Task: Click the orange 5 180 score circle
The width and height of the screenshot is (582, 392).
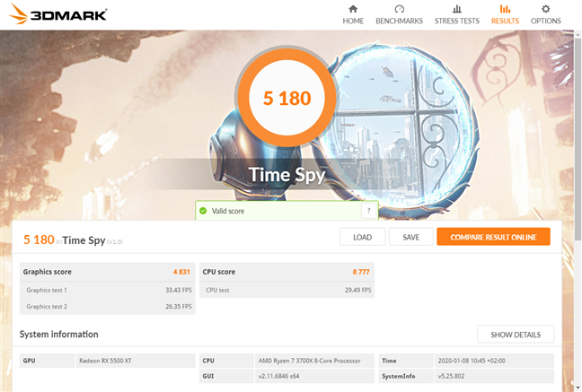Action: [287, 98]
